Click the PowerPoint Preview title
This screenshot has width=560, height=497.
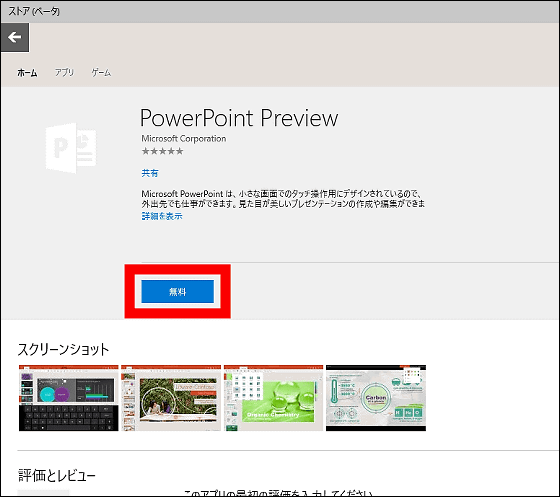[x=239, y=118]
